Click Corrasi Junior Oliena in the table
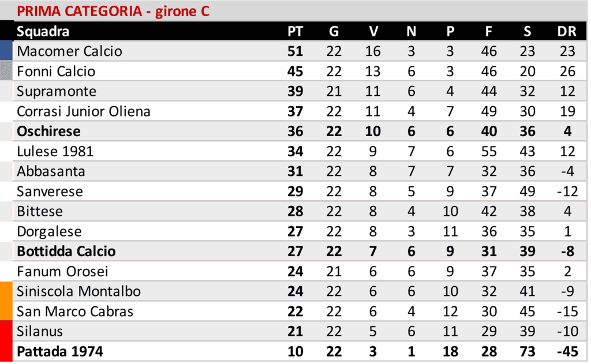 click(84, 111)
